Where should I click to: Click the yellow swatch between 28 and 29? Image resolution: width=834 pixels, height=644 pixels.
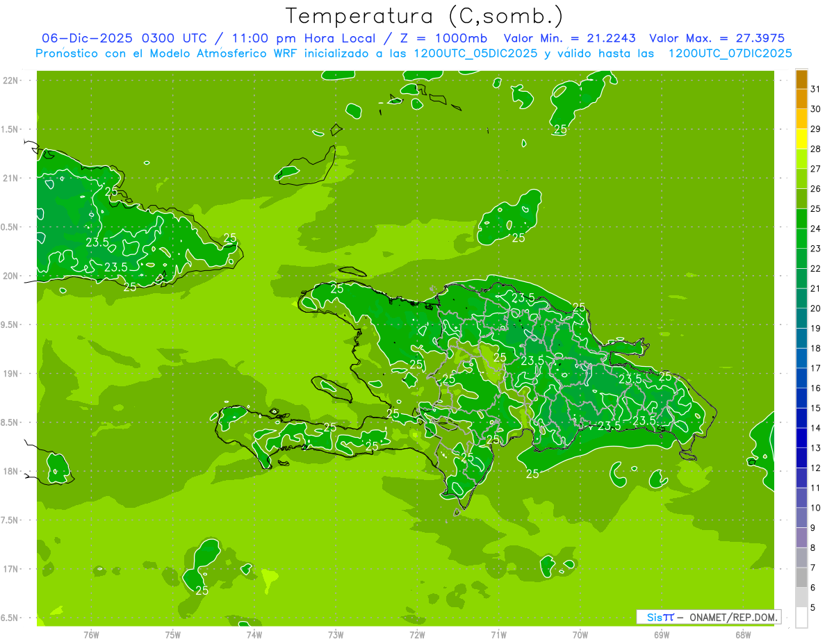[801, 139]
